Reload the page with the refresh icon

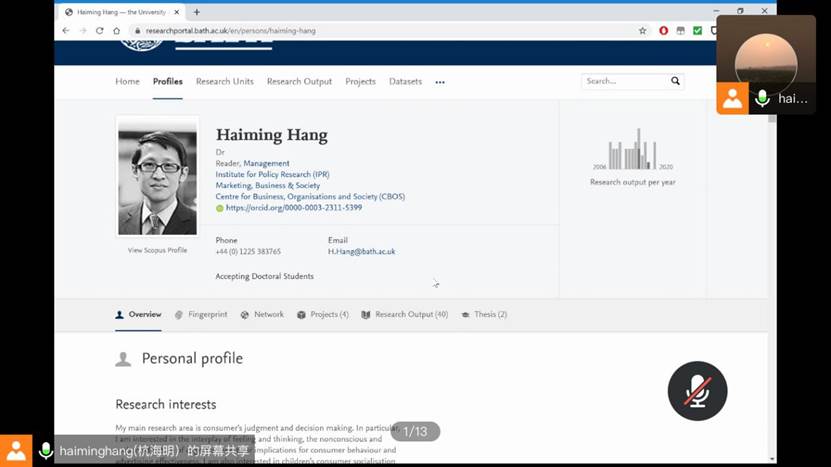click(99, 31)
